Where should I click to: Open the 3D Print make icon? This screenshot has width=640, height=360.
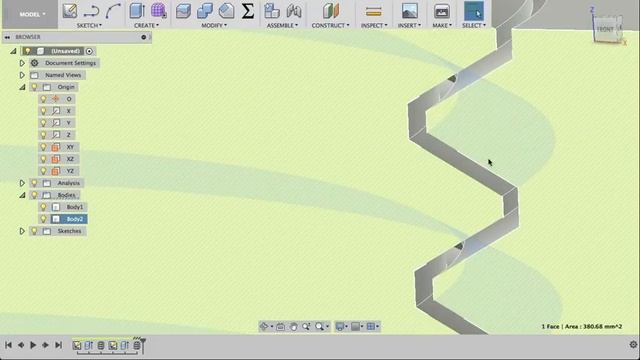(x=442, y=11)
